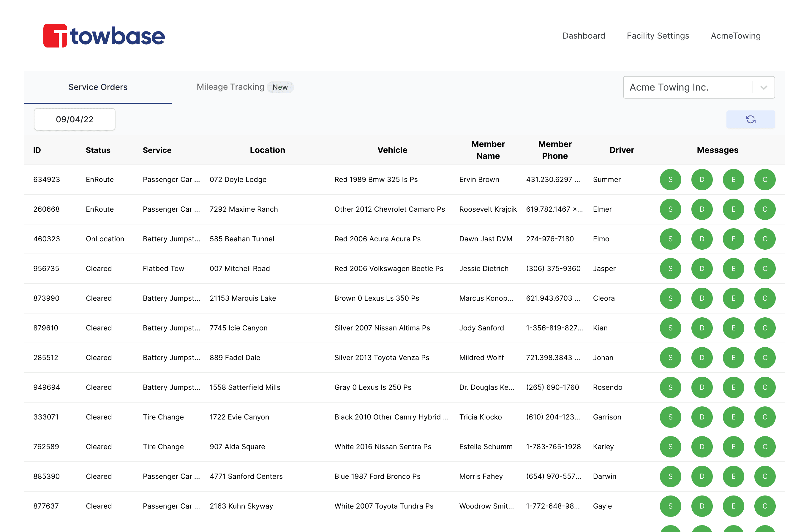Screen dimensions: 809x532
Task: Go to Facility Settings
Action: (x=658, y=36)
